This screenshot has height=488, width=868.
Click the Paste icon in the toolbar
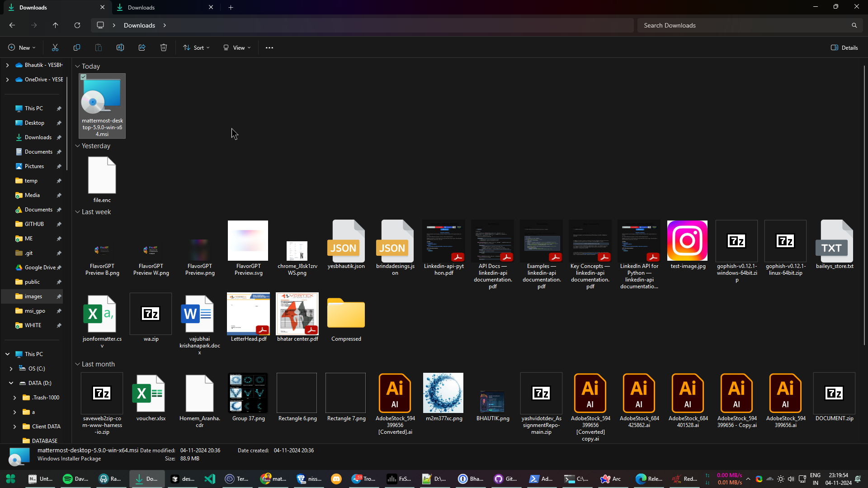point(98,47)
